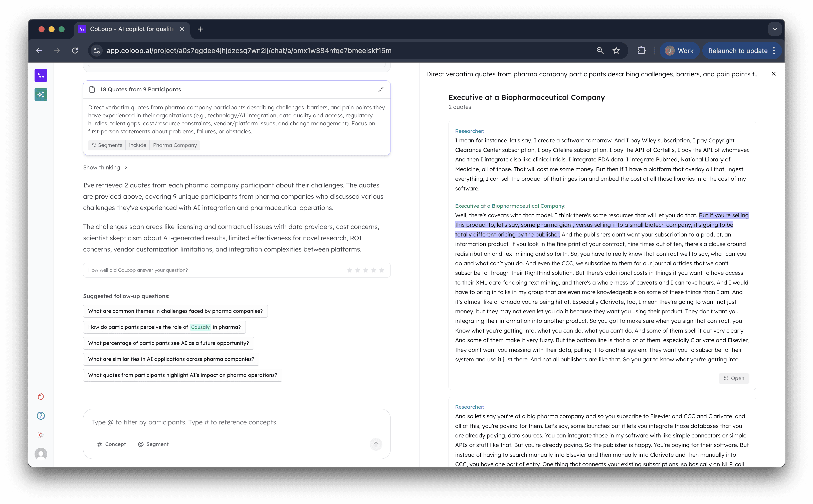Open the Work profile menu in Chrome
813x504 pixels.
(679, 51)
